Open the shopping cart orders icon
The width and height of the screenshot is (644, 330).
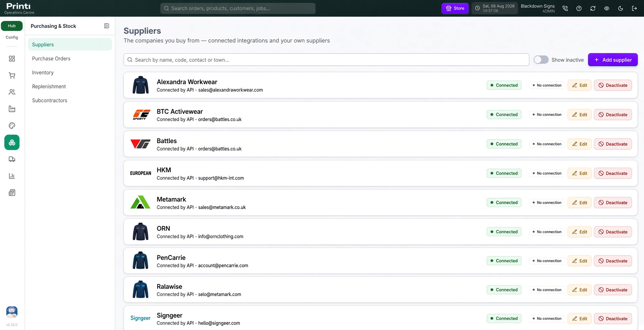[x=12, y=75]
